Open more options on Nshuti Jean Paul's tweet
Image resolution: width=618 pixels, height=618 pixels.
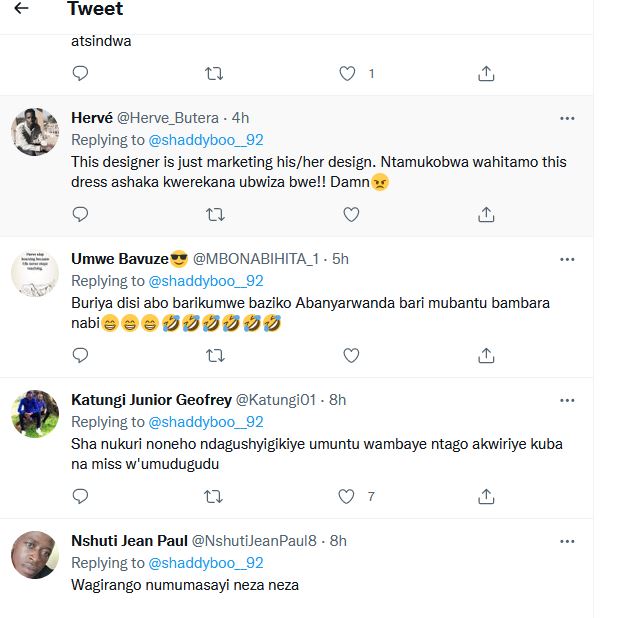(567, 541)
